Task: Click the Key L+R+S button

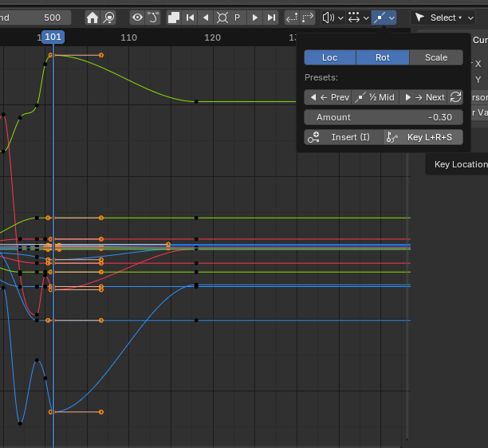Action: coord(423,137)
